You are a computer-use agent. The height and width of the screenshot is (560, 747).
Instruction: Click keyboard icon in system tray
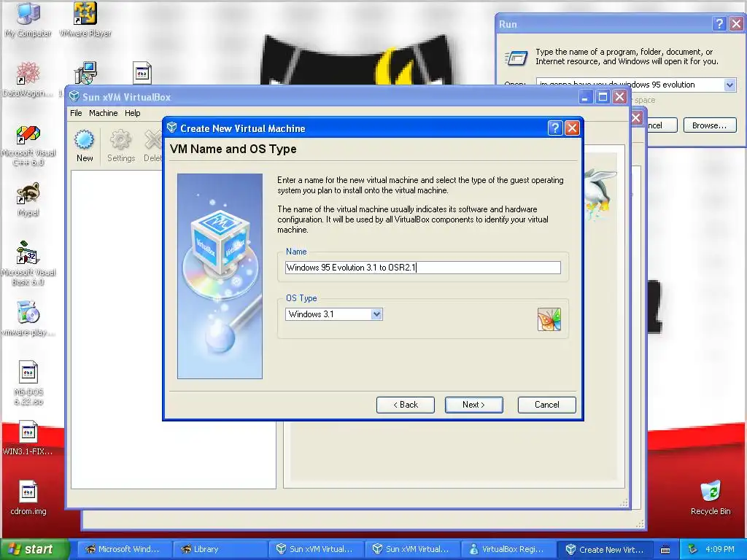(665, 550)
